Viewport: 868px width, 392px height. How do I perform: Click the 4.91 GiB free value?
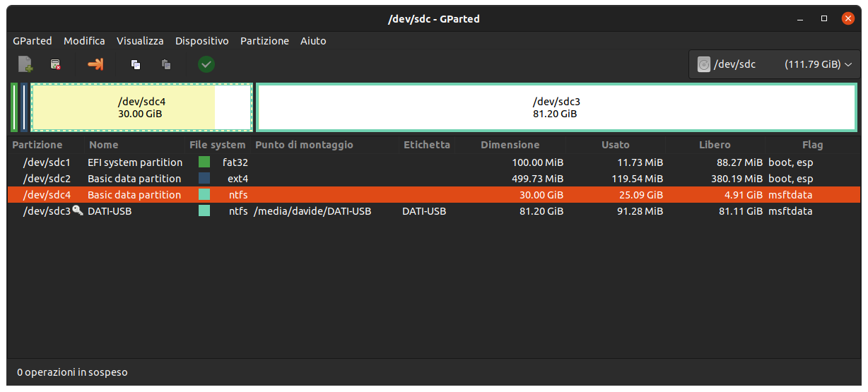pyautogui.click(x=743, y=194)
